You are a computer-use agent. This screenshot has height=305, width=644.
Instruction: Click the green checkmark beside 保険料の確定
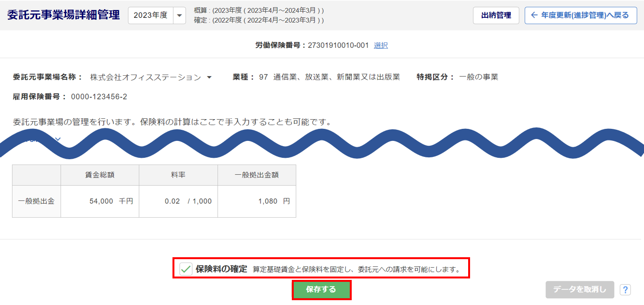pos(186,269)
